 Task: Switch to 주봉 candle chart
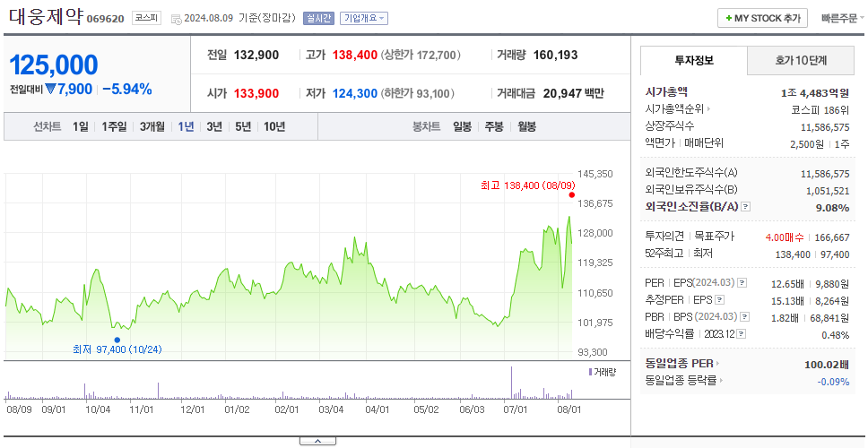[494, 126]
